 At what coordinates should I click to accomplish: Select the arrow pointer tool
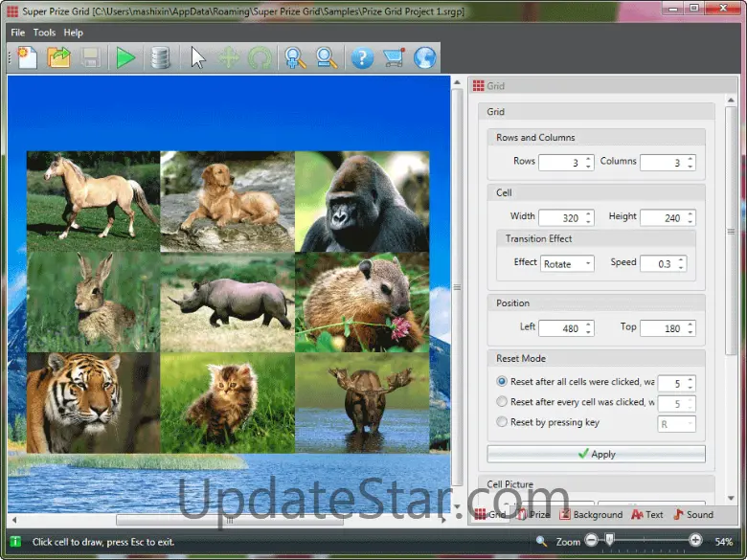[x=197, y=58]
